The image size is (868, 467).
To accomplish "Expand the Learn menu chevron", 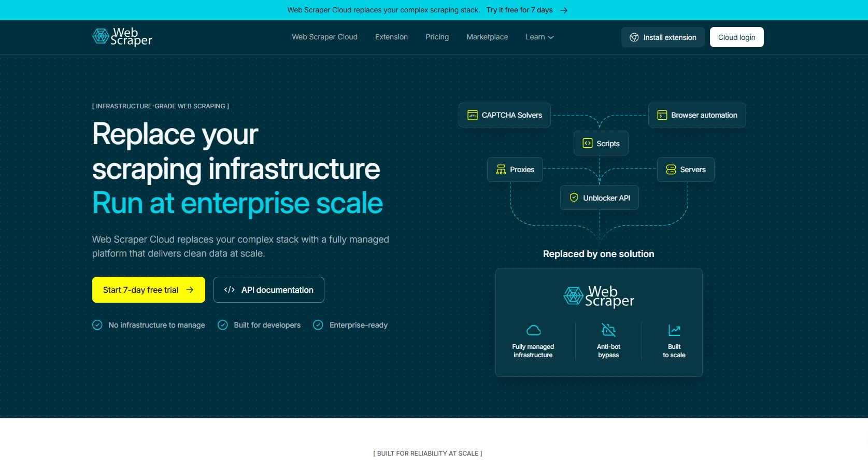I will coord(551,37).
